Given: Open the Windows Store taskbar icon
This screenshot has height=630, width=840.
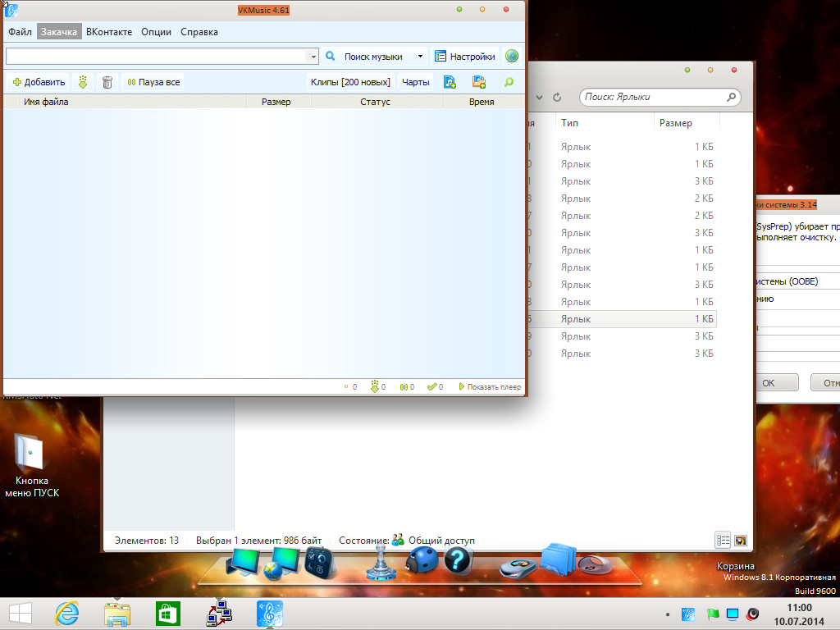Looking at the screenshot, I should 167,614.
